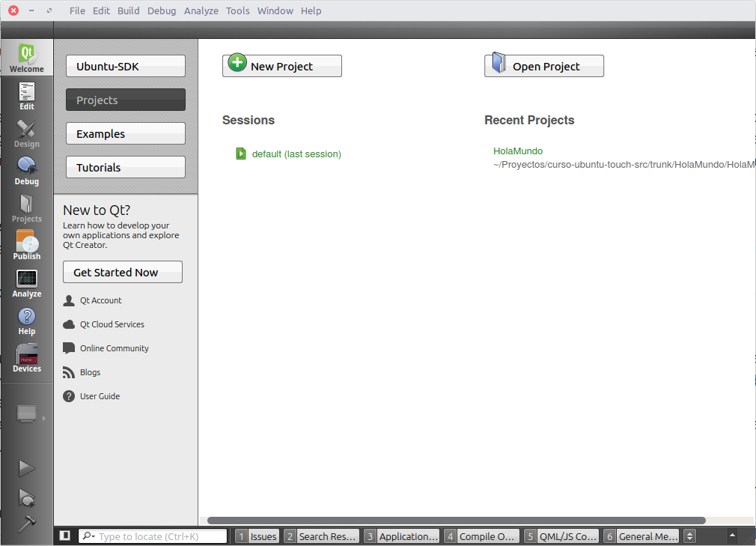
Task: Open the Tools menu
Action: 238,10
